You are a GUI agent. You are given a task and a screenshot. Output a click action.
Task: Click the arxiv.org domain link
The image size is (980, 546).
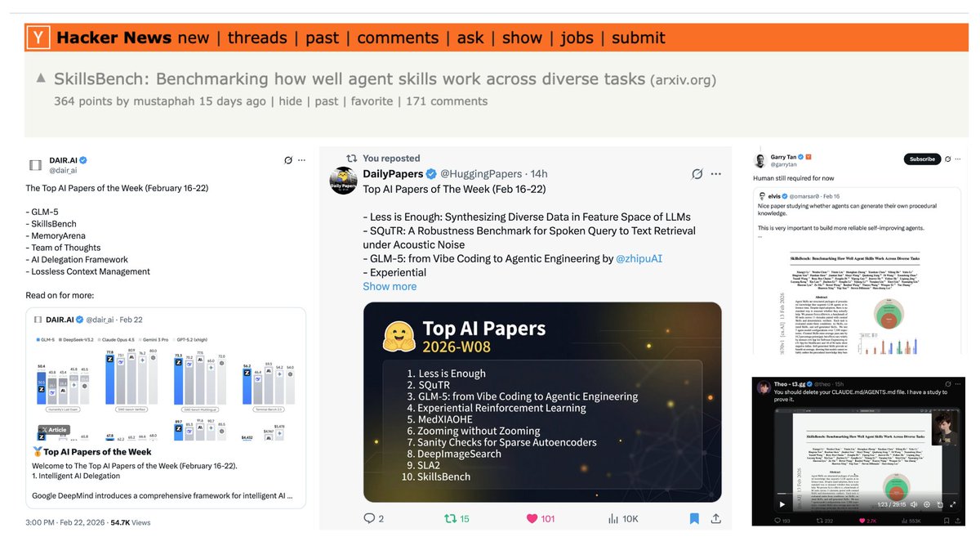(x=684, y=80)
